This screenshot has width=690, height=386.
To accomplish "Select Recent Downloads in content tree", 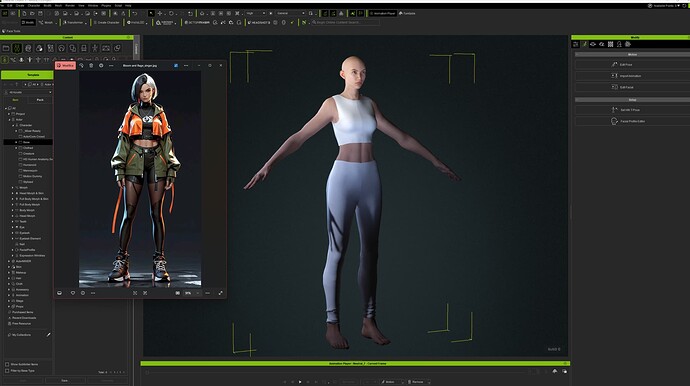I will tap(24, 318).
